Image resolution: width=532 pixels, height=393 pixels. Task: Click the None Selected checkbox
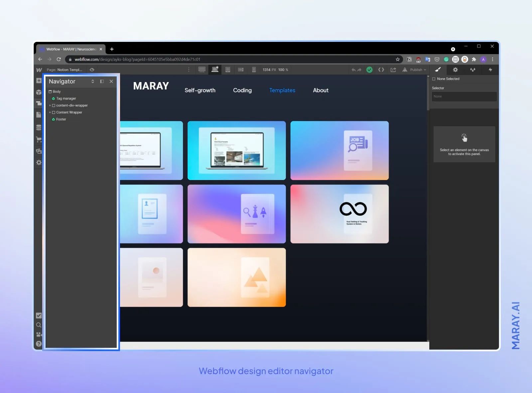(434, 79)
